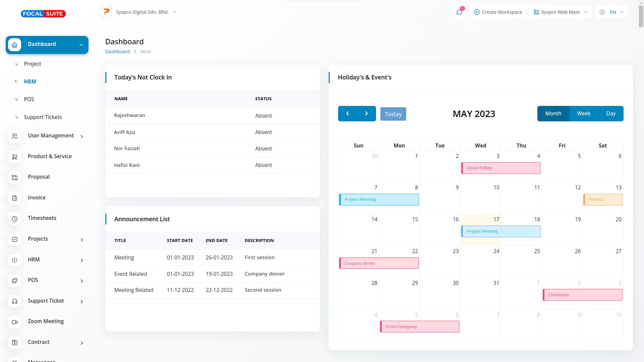Image resolution: width=644 pixels, height=362 pixels.
Task: Open the chat messages icon in the header
Action: tap(459, 12)
